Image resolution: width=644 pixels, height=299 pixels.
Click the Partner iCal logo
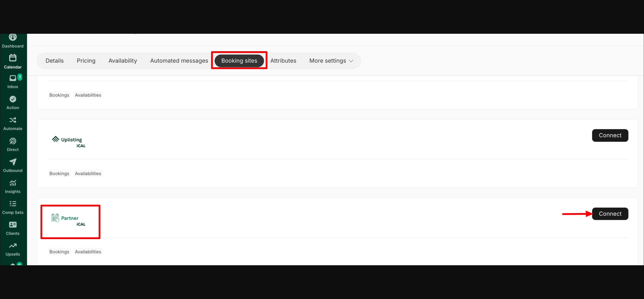click(68, 220)
